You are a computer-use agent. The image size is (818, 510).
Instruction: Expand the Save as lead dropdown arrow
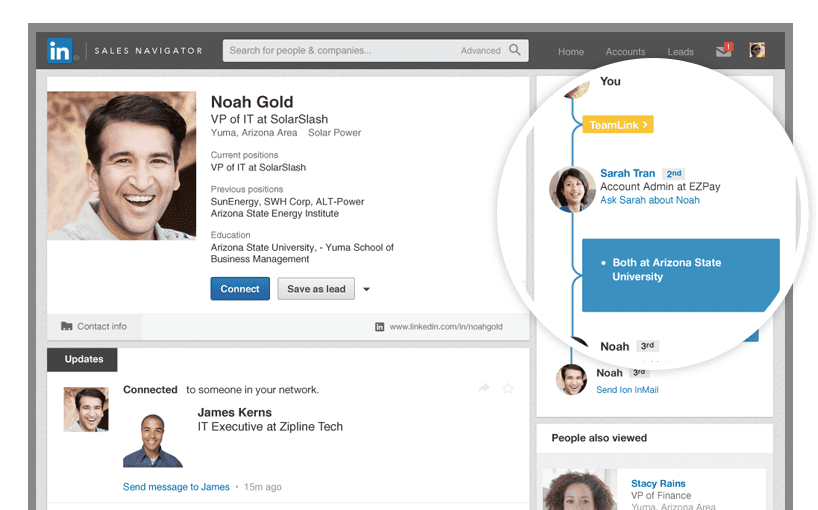[366, 290]
